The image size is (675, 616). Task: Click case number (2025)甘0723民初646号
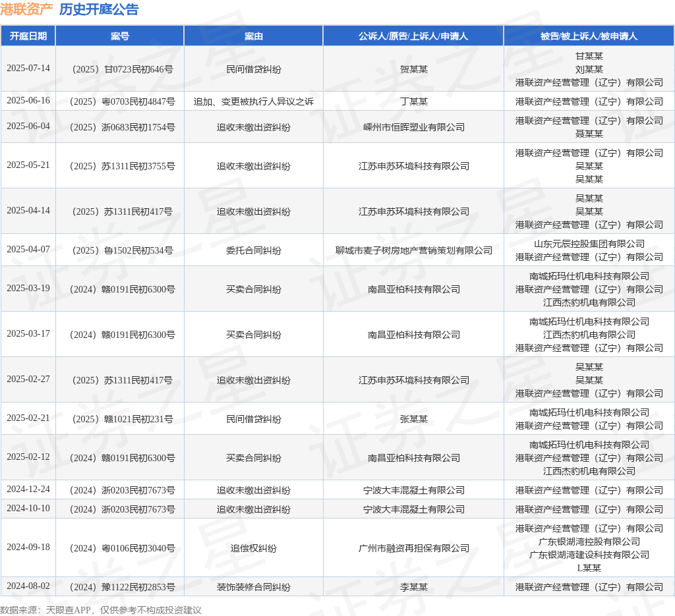pos(122,69)
